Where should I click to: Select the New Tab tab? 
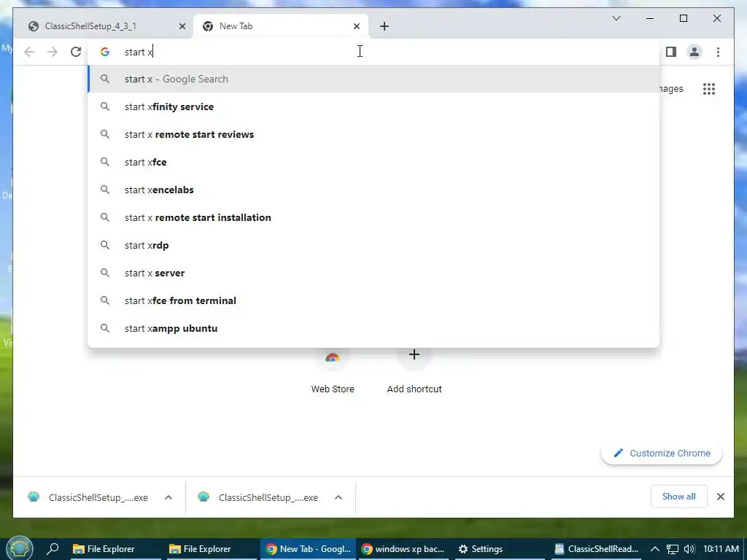tap(280, 26)
